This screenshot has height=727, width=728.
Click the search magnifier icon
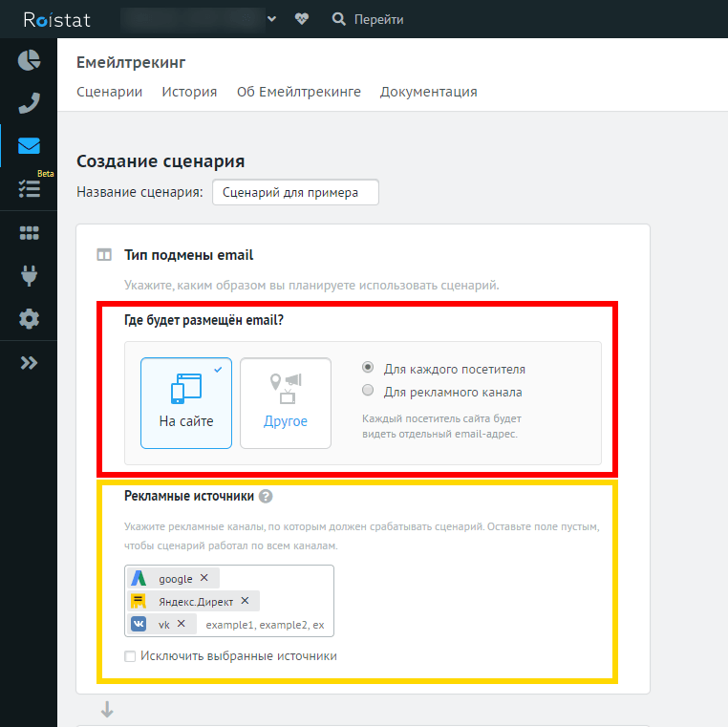coord(339,19)
